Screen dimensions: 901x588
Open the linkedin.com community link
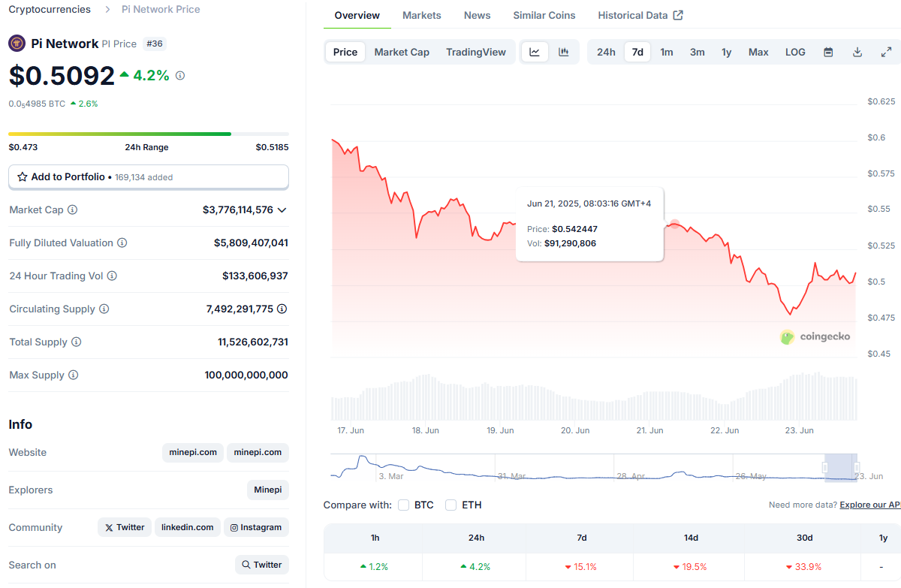pyautogui.click(x=188, y=527)
